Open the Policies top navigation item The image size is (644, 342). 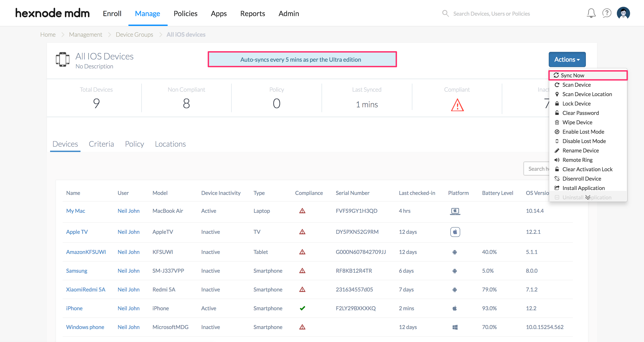[x=186, y=13]
